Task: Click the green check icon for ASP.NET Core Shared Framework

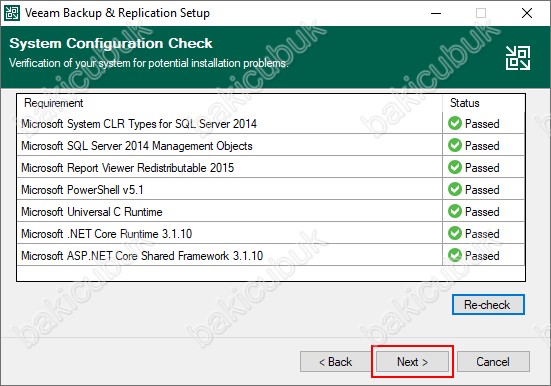Action: pos(455,255)
